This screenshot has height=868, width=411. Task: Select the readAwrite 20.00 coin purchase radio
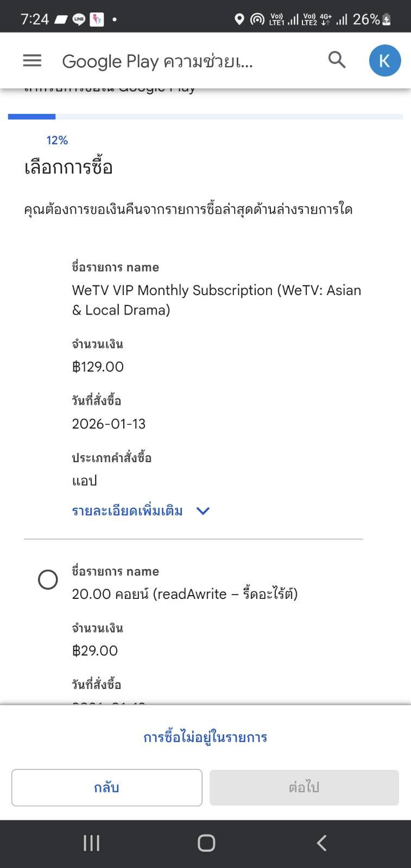[x=48, y=579]
